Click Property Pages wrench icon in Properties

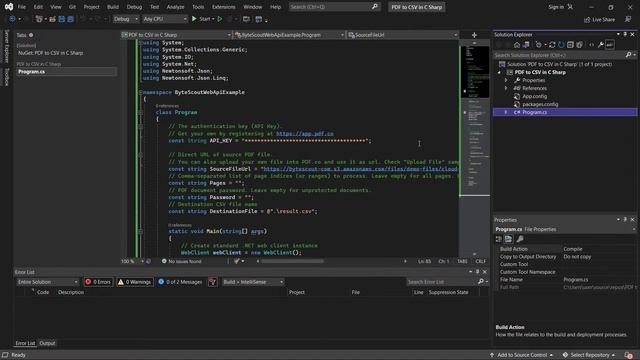click(520, 239)
